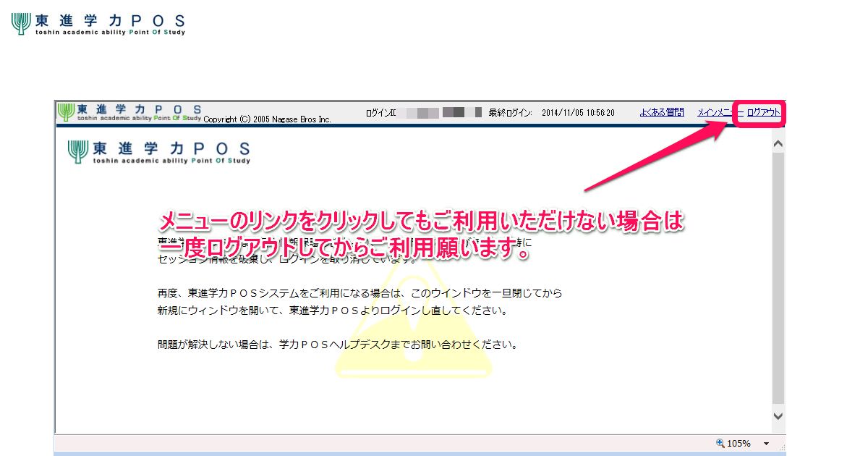Screen dimensions: 868x456
Task: Click the 最終ログイン label
Action: click(511, 113)
